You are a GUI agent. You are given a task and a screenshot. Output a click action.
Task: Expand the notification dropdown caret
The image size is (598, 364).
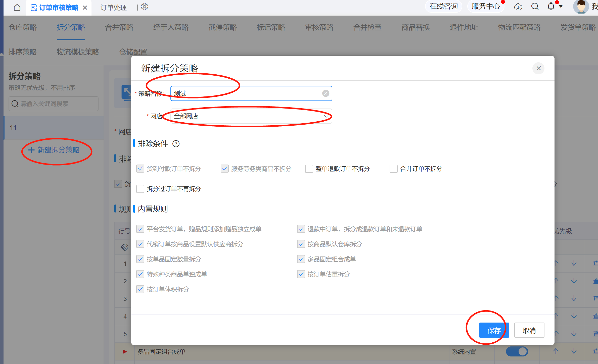tap(561, 7)
